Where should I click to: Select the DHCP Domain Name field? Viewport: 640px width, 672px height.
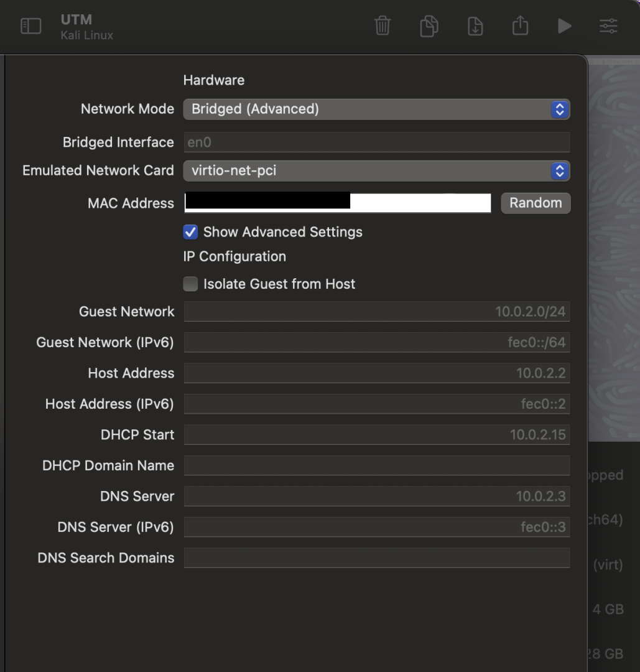pyautogui.click(x=376, y=465)
